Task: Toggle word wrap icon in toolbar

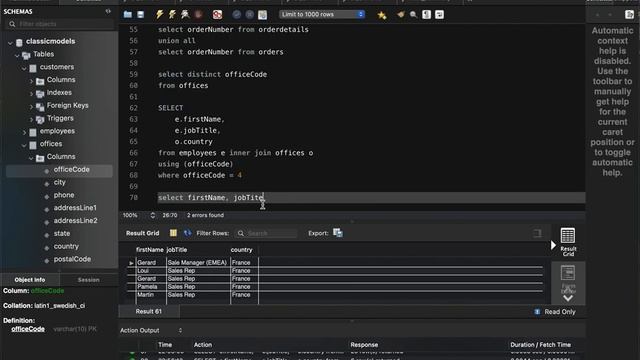Action: click(439, 15)
